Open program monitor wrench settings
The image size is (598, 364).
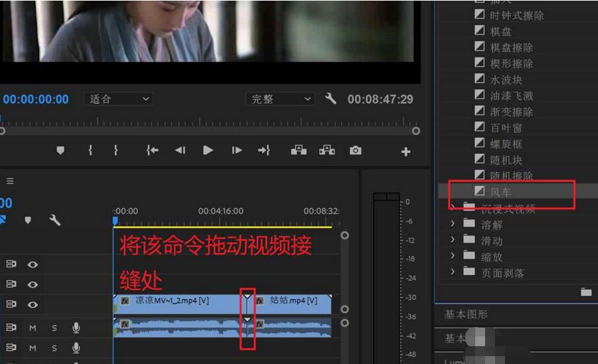point(330,99)
